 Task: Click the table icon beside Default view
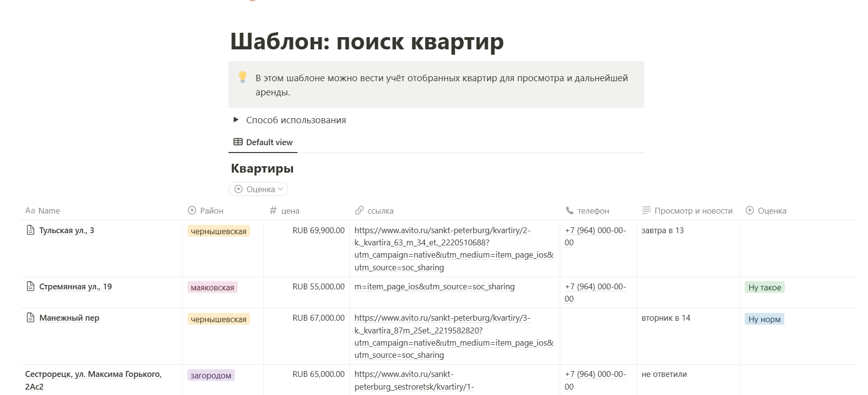click(x=238, y=142)
